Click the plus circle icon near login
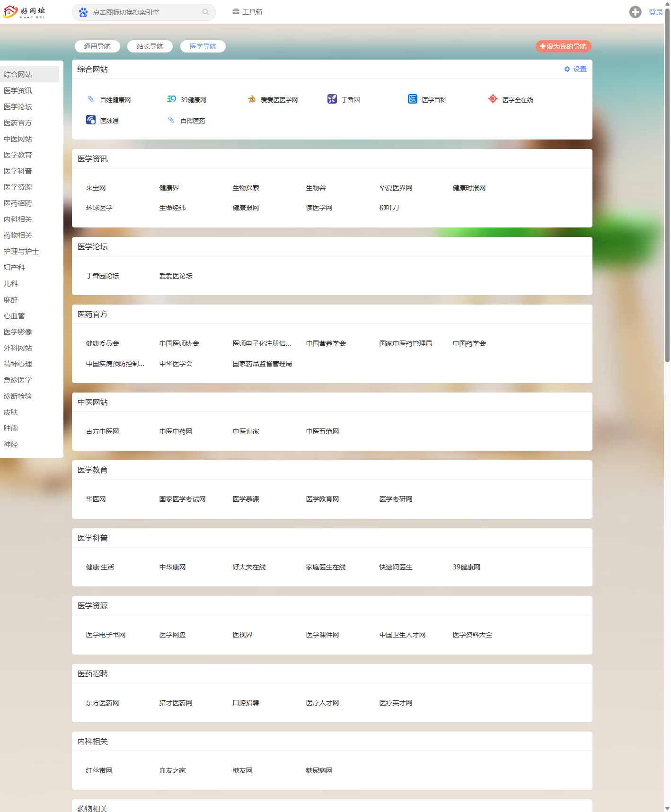Screen dimensions: 671x812 (x=635, y=12)
